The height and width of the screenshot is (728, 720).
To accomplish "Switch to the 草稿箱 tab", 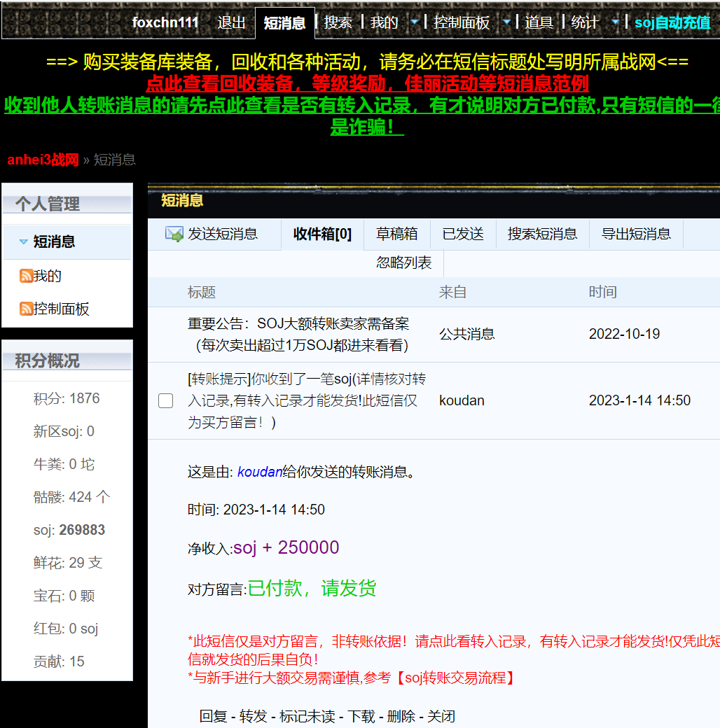I will 396,234.
